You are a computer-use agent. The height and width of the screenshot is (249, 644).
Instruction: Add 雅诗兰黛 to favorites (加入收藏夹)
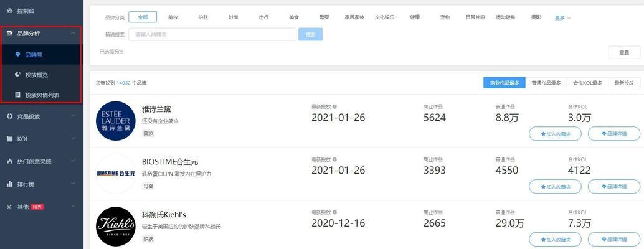(x=556, y=134)
